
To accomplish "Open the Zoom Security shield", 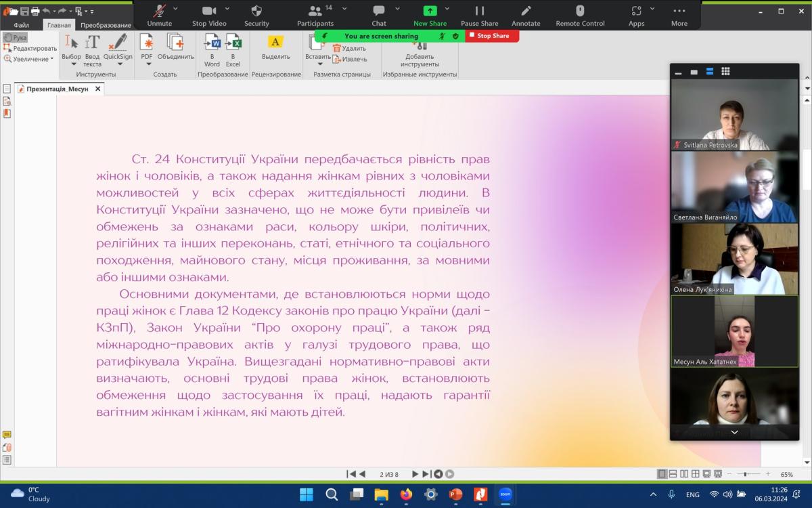I will 256,15.
